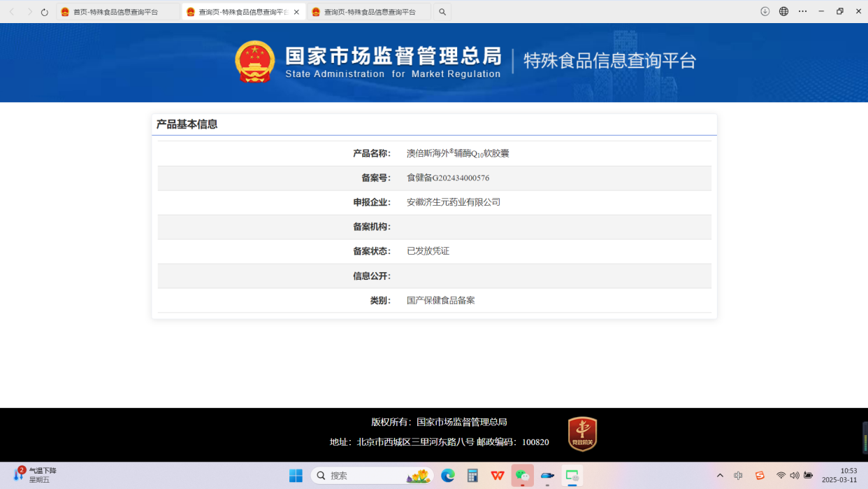868x489 pixels.
Task: Open the browser three-dot menu
Action: click(802, 11)
